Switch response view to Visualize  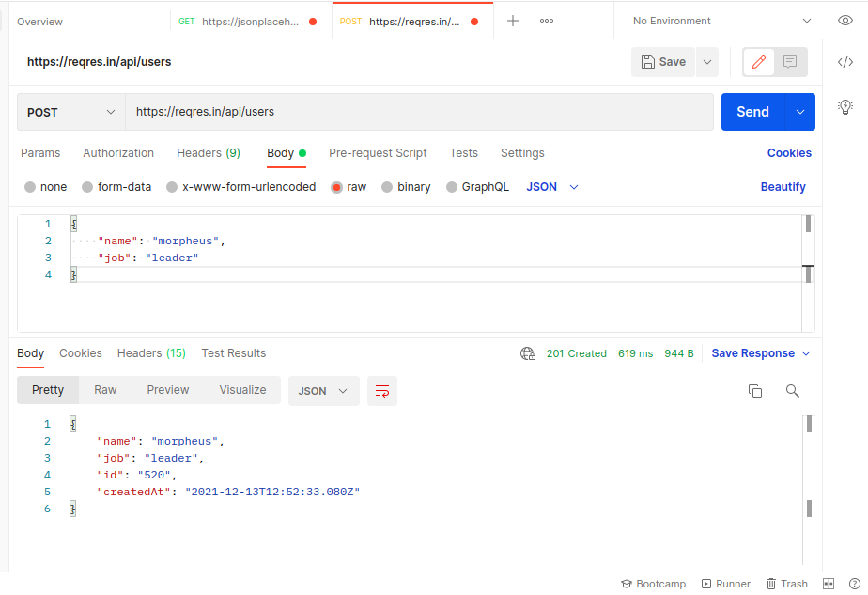click(242, 390)
